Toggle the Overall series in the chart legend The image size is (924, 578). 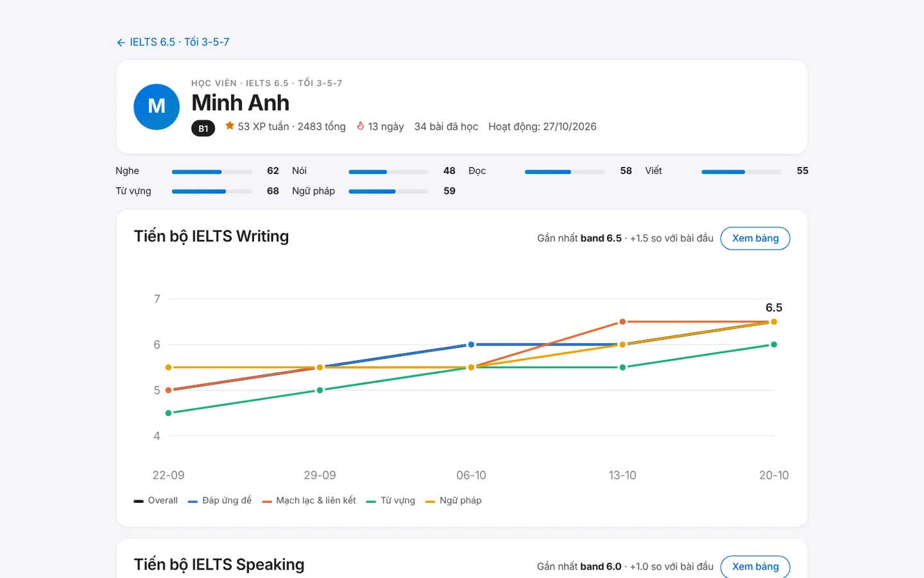click(x=156, y=501)
